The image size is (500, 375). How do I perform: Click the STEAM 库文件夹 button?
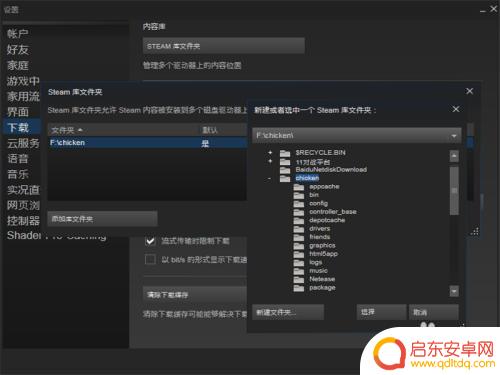tap(224, 46)
